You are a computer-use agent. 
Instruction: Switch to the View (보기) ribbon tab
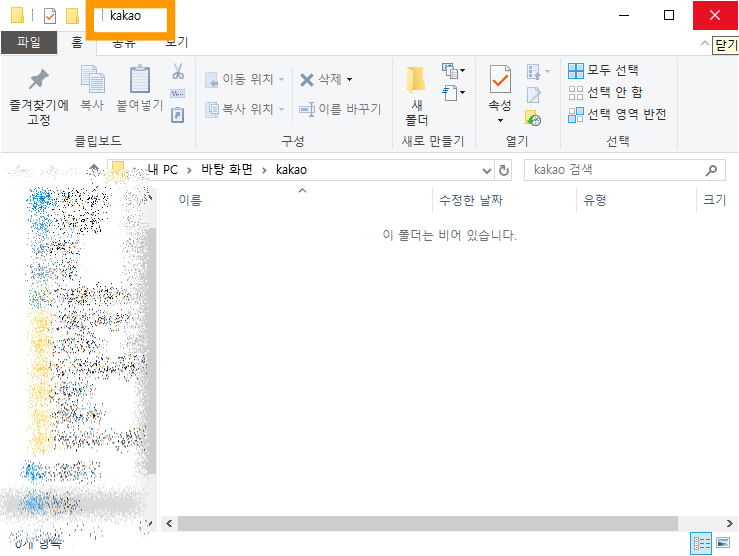point(176,42)
